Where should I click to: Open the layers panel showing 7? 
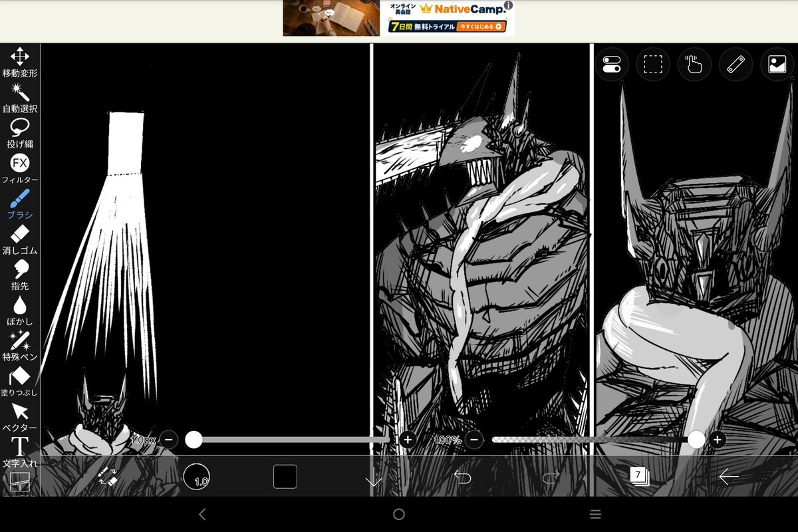pos(640,476)
